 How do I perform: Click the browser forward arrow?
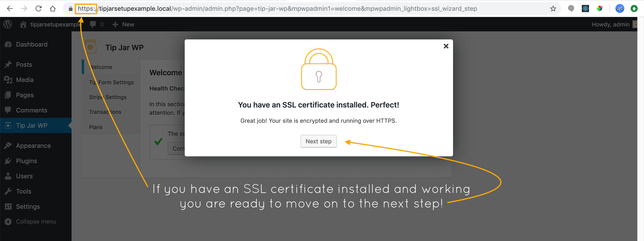(x=24, y=9)
